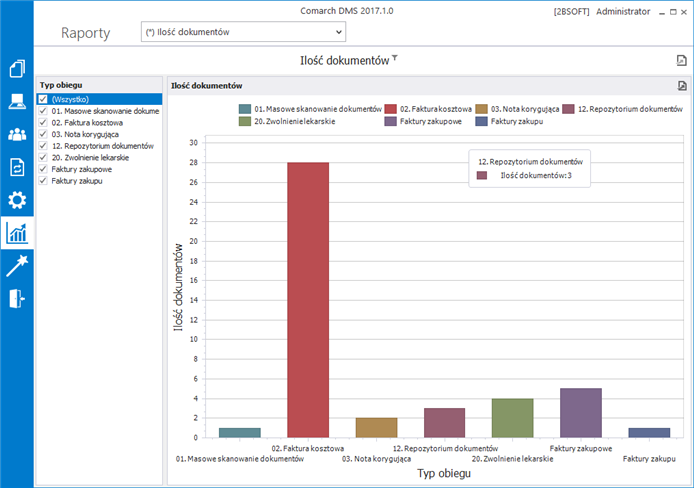Minimize the Comarch DMS window
Image resolution: width=694 pixels, height=488 pixels.
662,12
